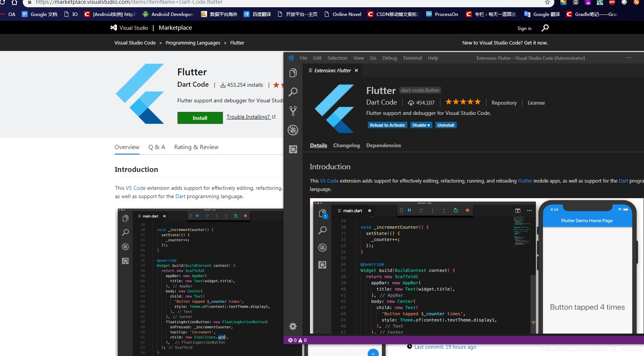Click the star rating in VS Code extension header
The width and height of the screenshot is (644, 356).
463,102
